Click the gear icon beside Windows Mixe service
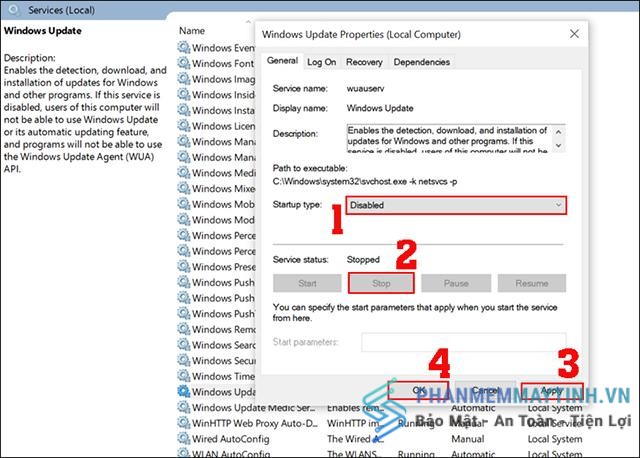 click(184, 188)
